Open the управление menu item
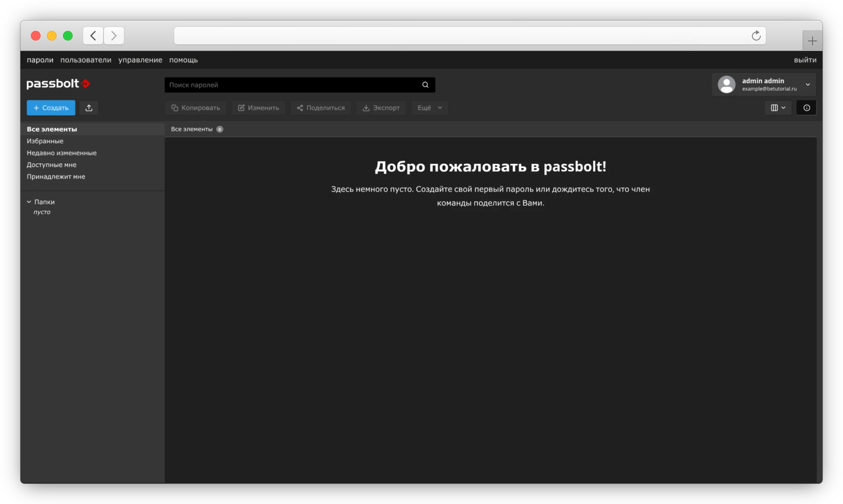Viewport: 843px width, 504px height. pos(140,60)
